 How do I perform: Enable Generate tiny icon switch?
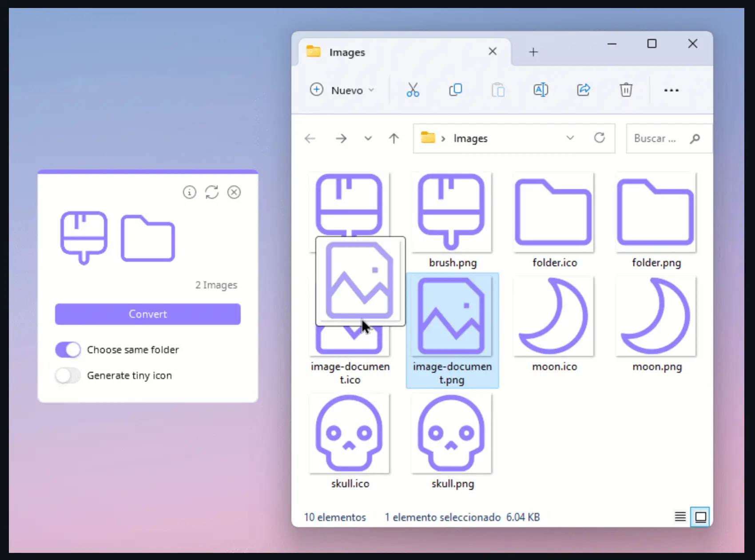click(x=68, y=375)
